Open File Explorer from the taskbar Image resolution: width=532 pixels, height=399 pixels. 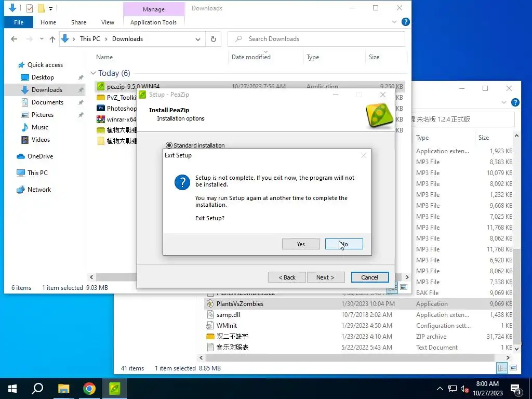click(63, 389)
